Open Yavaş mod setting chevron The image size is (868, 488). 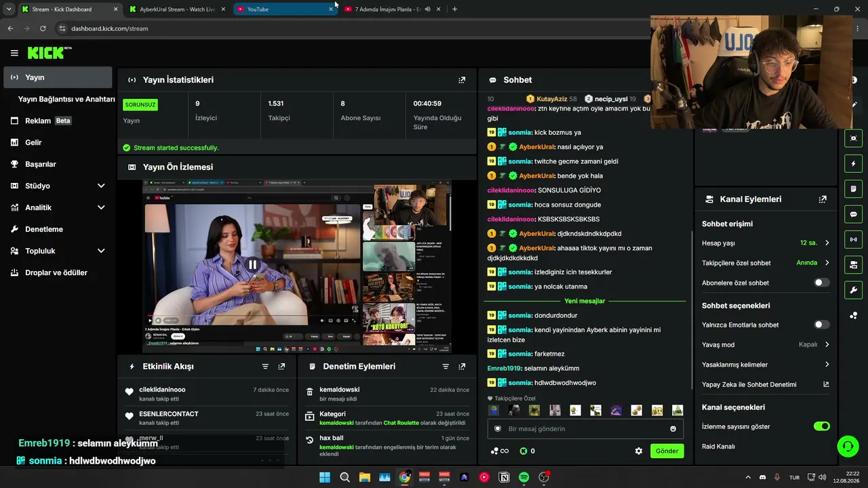827,344
